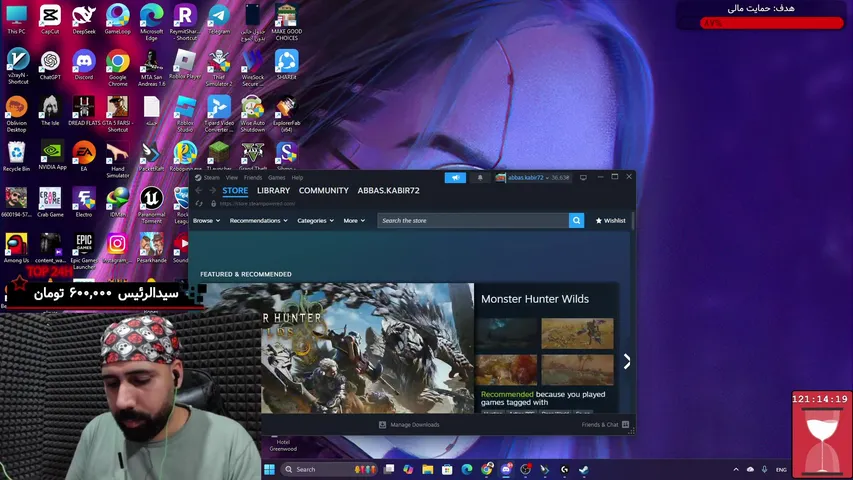
Task: Click the Steam store URL address
Action: coord(257,204)
